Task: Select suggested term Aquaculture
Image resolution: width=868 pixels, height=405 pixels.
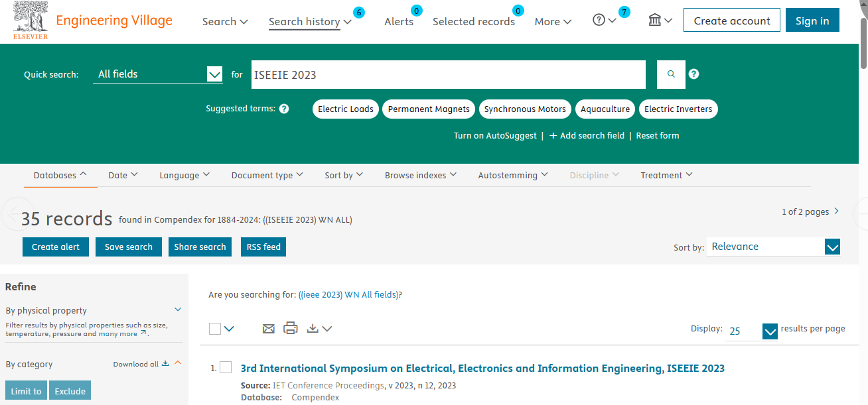Action: 605,109
